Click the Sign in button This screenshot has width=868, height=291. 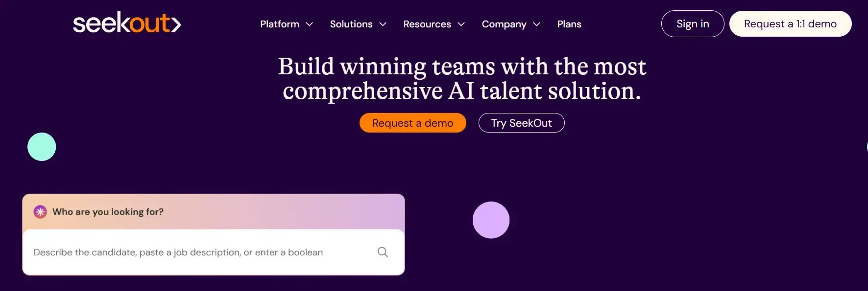pyautogui.click(x=693, y=23)
